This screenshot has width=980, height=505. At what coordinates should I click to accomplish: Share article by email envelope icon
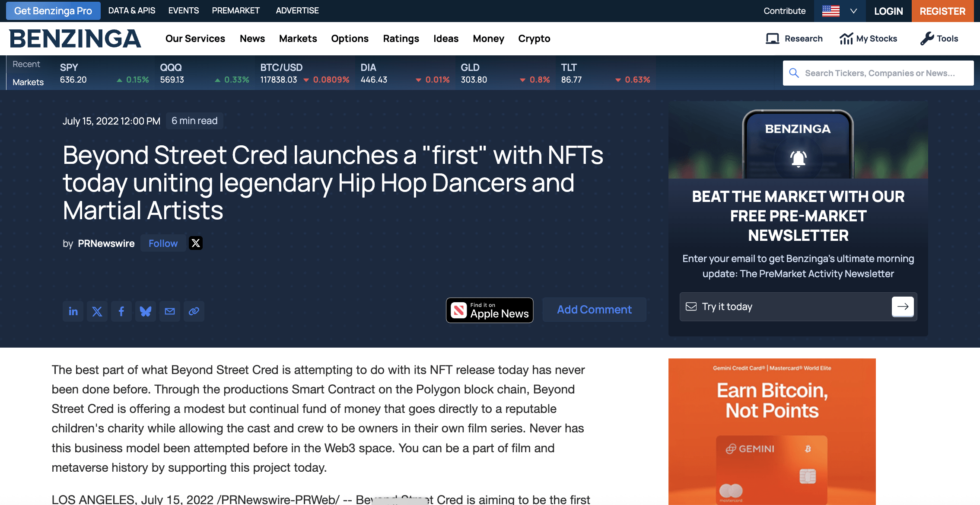[170, 311]
